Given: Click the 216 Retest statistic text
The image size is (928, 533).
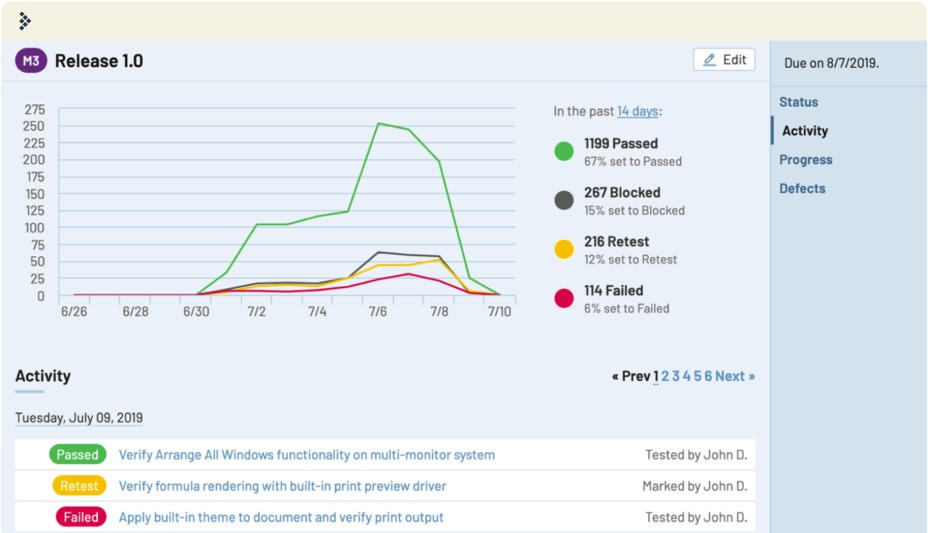Looking at the screenshot, I should pyautogui.click(x=617, y=242).
